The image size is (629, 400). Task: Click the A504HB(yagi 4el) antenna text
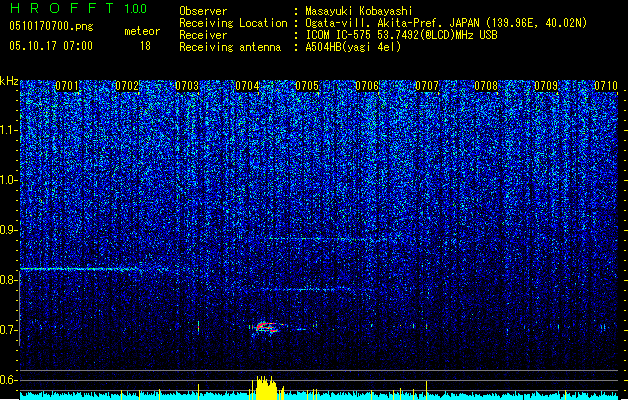[353, 47]
